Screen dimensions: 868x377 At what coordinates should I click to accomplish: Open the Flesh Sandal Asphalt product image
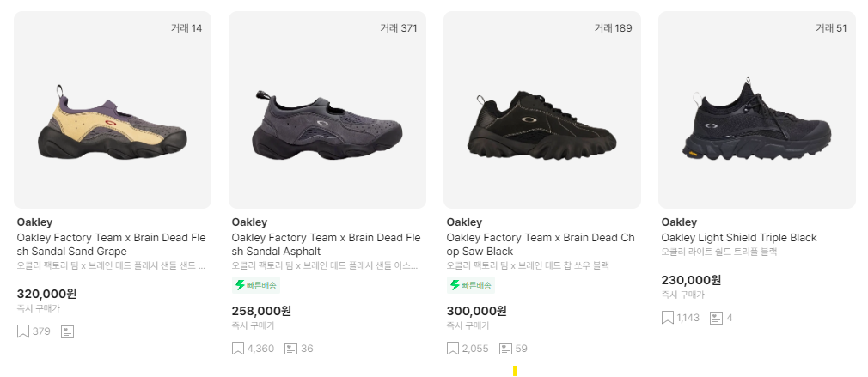(x=327, y=110)
